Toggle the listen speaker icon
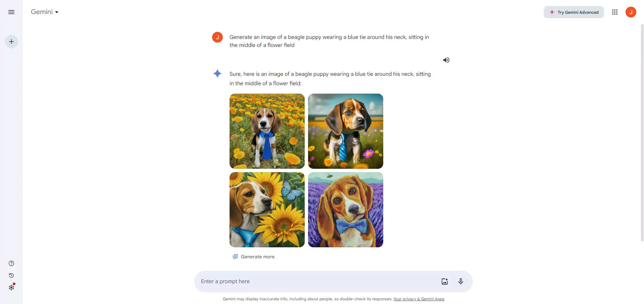Image resolution: width=644 pixels, height=304 pixels. (446, 60)
